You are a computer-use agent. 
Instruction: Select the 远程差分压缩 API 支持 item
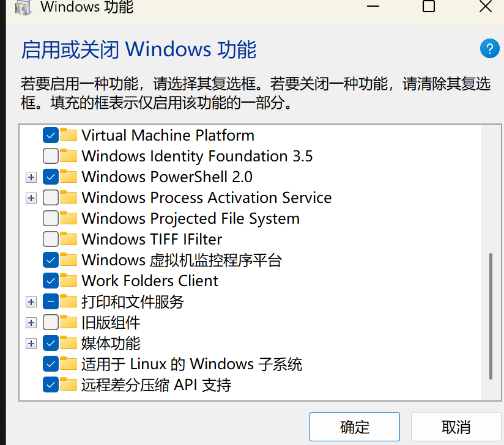pyautogui.click(x=156, y=385)
